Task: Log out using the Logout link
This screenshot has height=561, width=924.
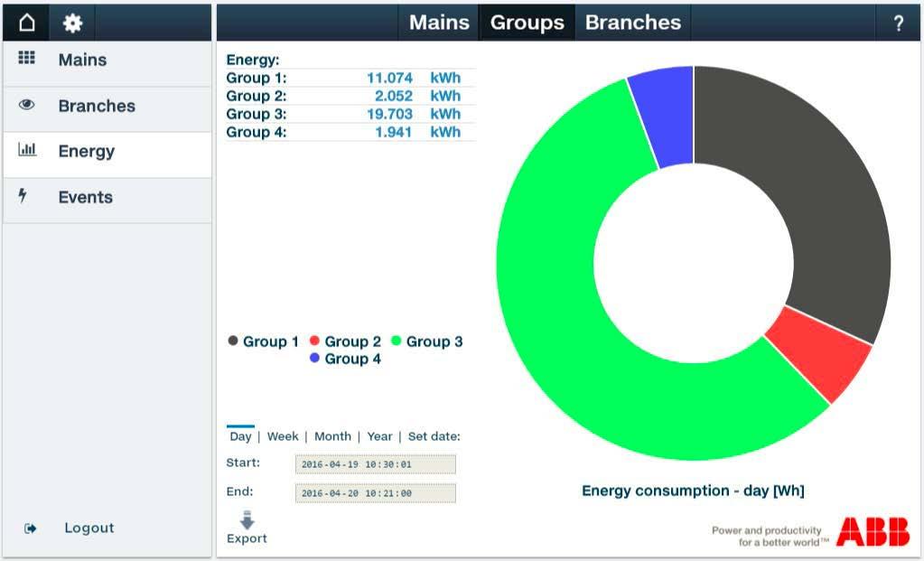Action: [89, 528]
